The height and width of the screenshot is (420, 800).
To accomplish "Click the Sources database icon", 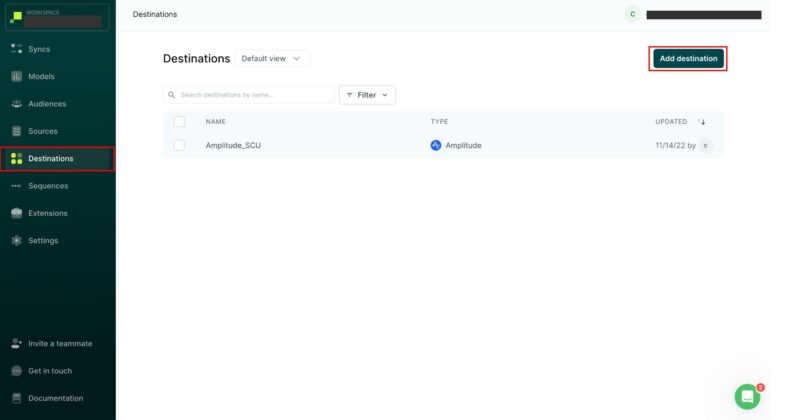I will coord(16,131).
